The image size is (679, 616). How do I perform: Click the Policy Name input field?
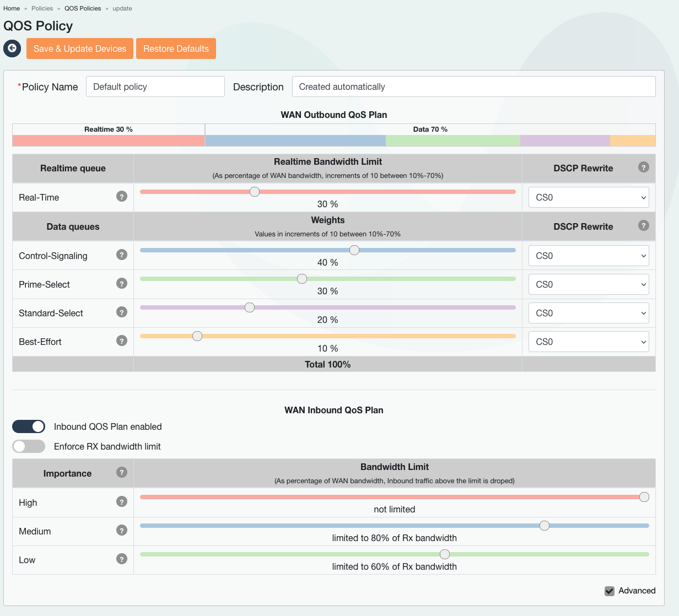tap(155, 87)
